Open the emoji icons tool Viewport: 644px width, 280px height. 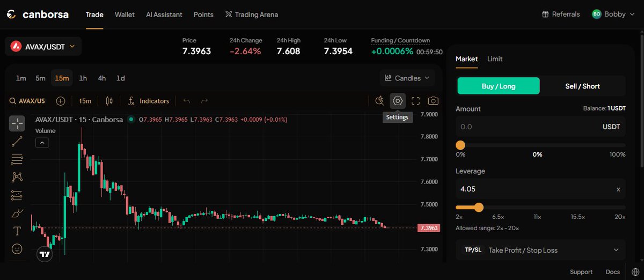click(17, 249)
